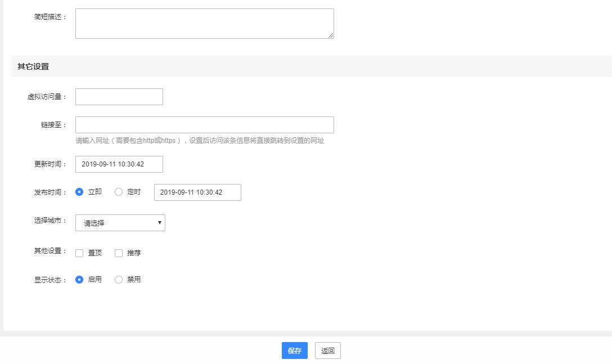Enable the 置顶 checkbox
Screen dimensions: 612x364
(x=79, y=253)
